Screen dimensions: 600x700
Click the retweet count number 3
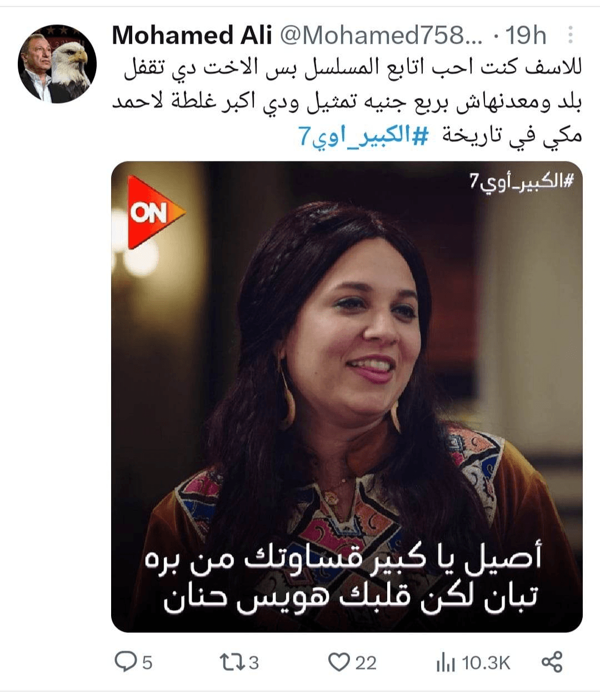[x=253, y=662]
